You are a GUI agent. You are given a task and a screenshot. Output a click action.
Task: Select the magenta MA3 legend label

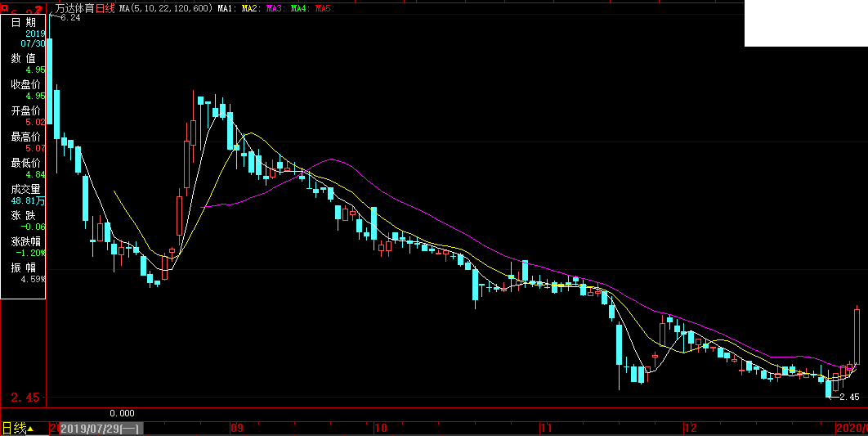[275, 8]
